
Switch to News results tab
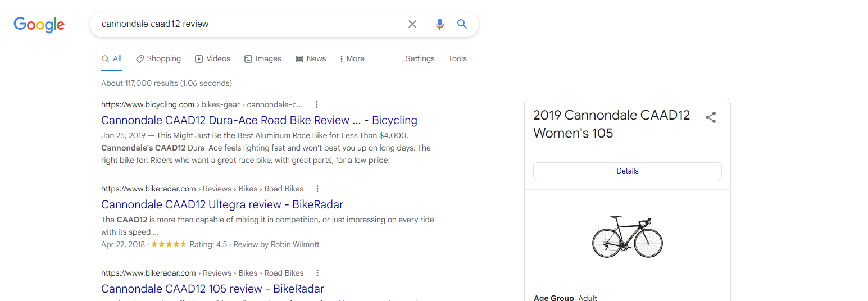click(x=311, y=58)
